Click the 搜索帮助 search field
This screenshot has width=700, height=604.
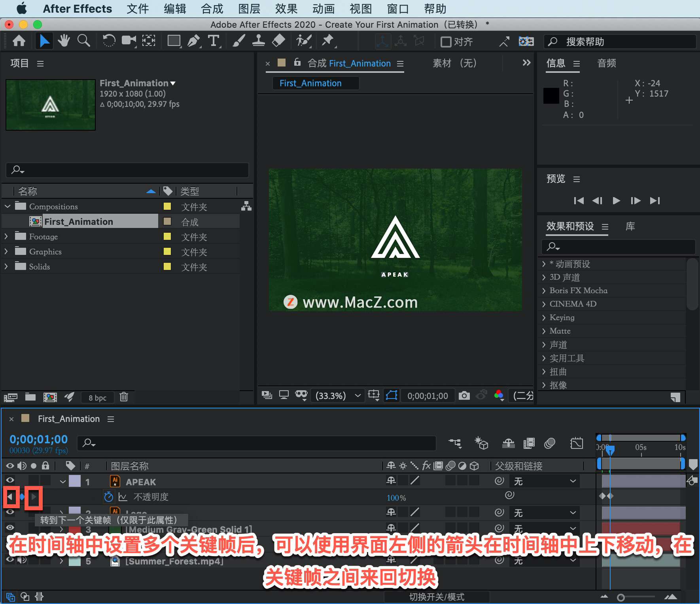[621, 42]
